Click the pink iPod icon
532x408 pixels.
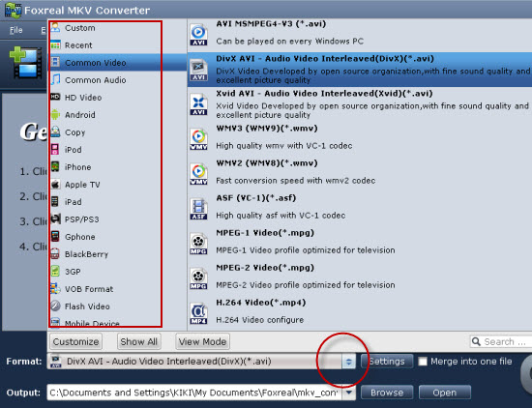[54, 149]
